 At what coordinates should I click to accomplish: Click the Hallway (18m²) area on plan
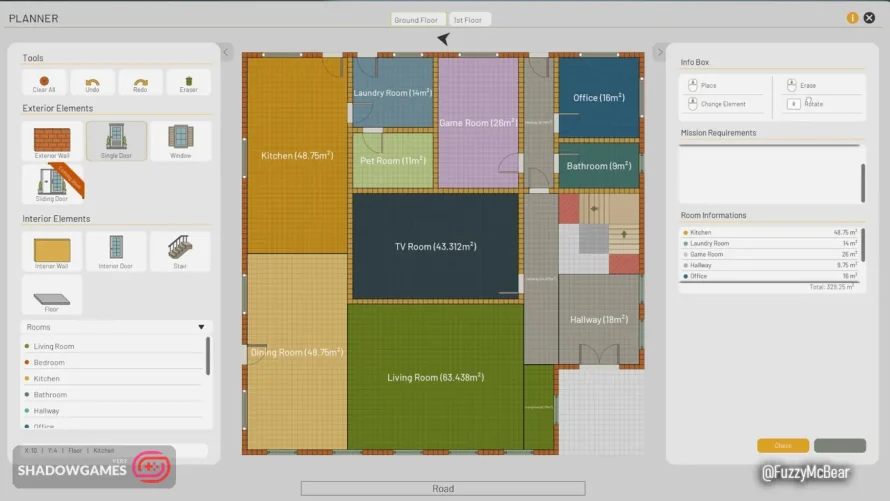click(599, 319)
